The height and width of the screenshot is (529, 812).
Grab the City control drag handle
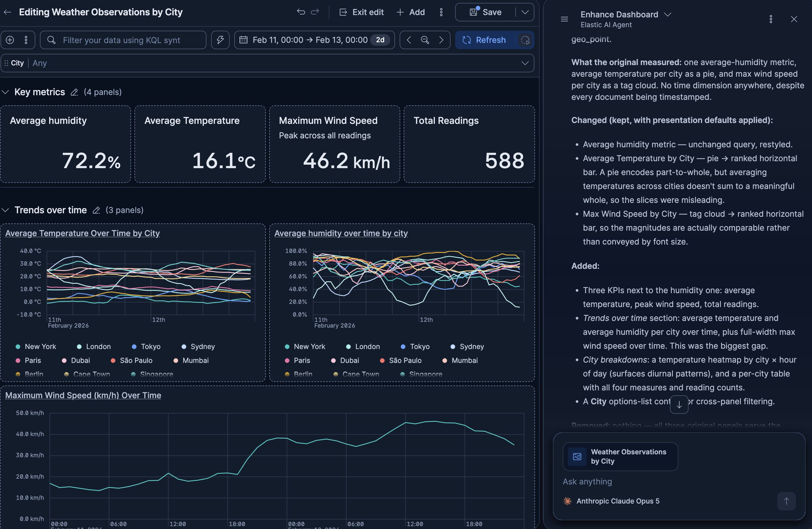[x=6, y=63]
